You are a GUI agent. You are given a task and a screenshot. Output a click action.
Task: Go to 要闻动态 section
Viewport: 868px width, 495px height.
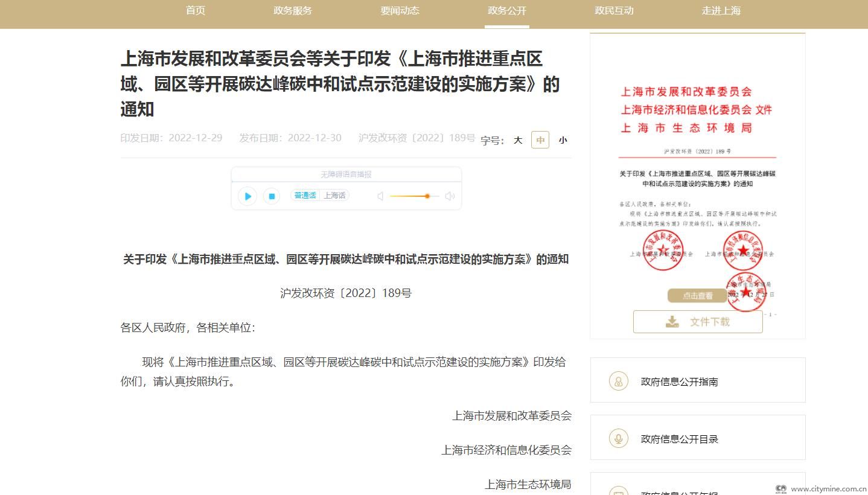[400, 11]
